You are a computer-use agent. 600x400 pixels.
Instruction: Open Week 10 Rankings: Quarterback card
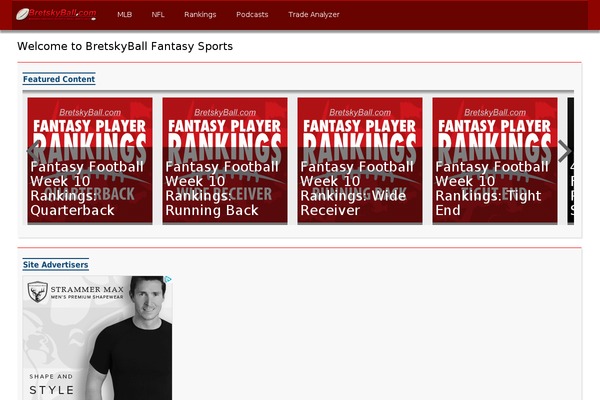click(90, 161)
